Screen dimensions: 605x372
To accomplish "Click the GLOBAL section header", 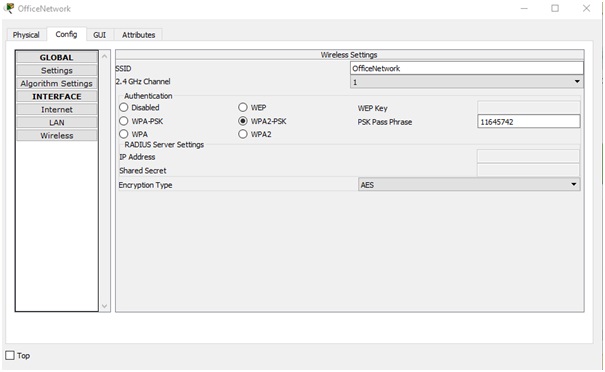I will pyautogui.click(x=57, y=57).
